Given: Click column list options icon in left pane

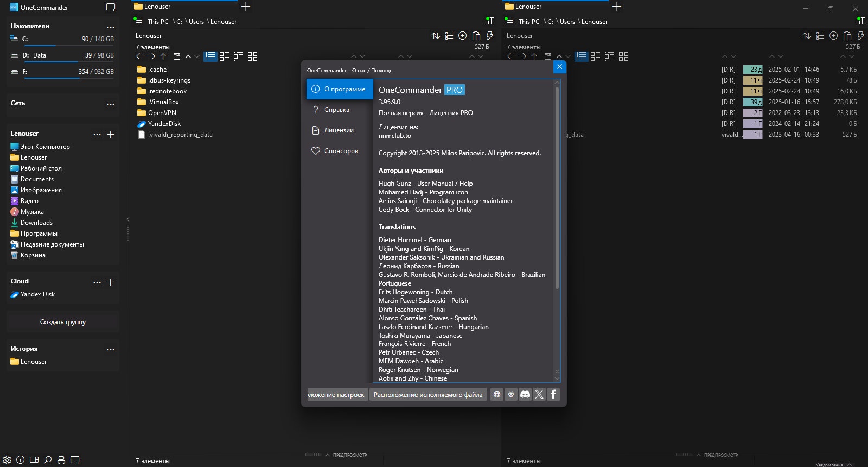Looking at the screenshot, I should pyautogui.click(x=449, y=36).
